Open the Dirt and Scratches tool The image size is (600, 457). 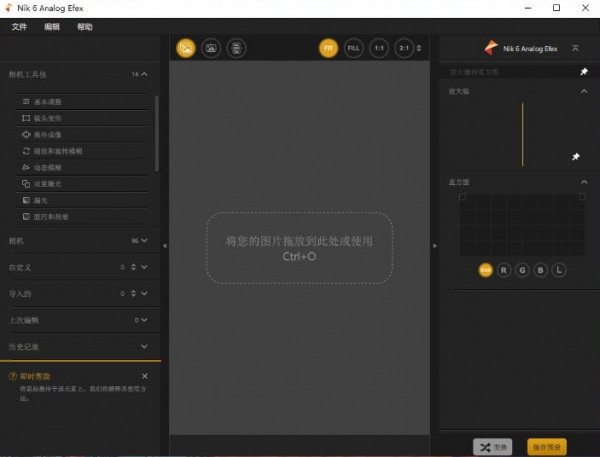[82, 217]
